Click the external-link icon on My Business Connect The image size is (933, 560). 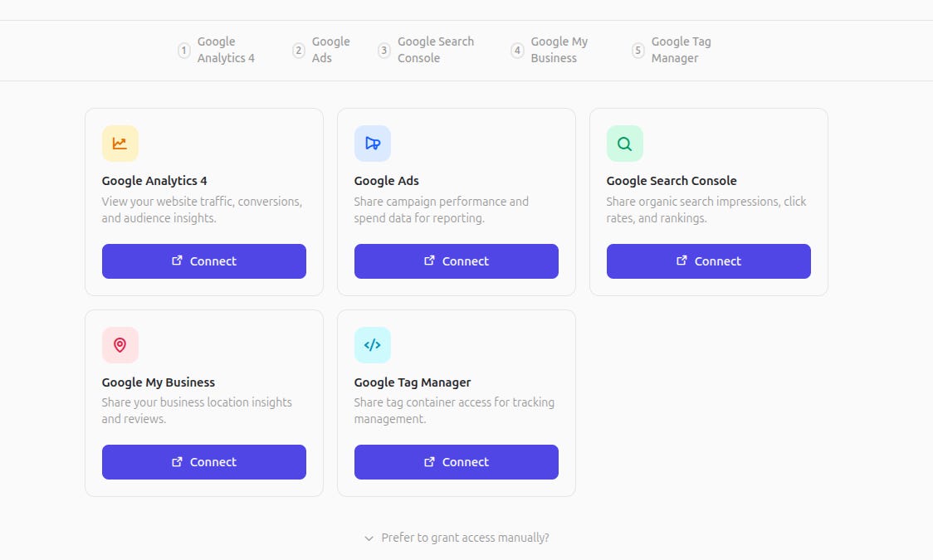pyautogui.click(x=175, y=462)
